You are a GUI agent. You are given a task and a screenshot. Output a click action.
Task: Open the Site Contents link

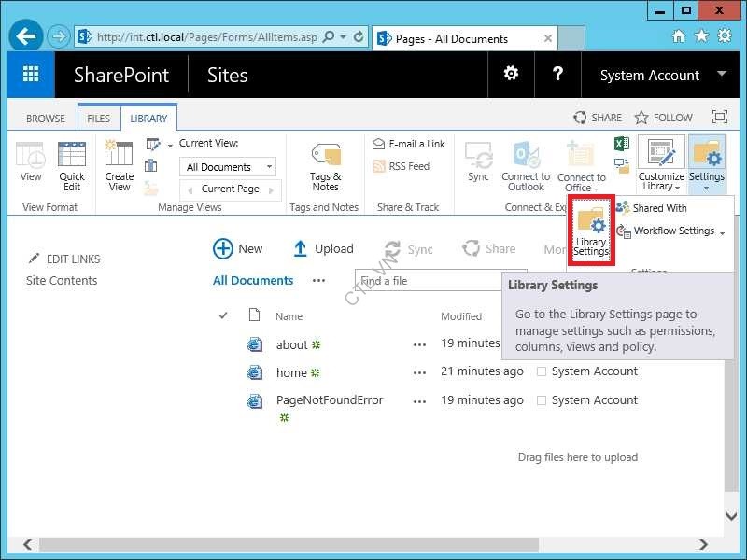tap(62, 280)
